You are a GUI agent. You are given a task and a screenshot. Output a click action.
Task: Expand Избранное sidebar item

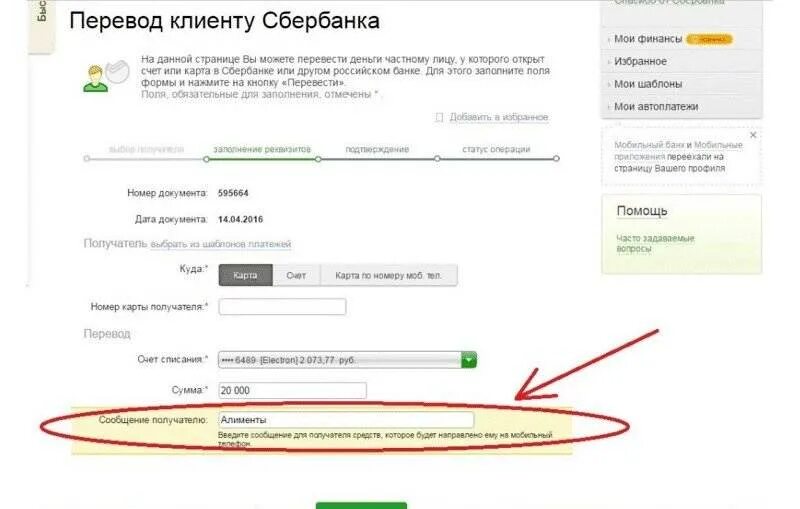(640, 61)
